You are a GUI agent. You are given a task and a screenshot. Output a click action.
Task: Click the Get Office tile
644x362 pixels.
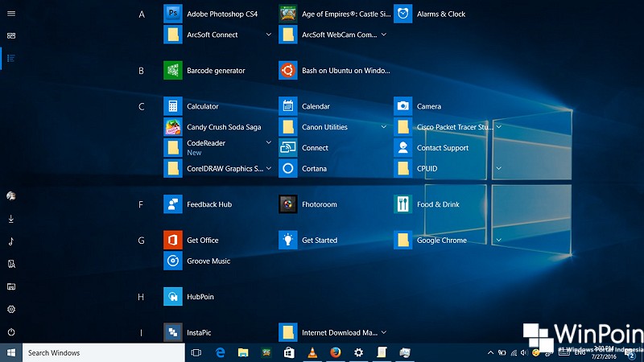click(192, 240)
